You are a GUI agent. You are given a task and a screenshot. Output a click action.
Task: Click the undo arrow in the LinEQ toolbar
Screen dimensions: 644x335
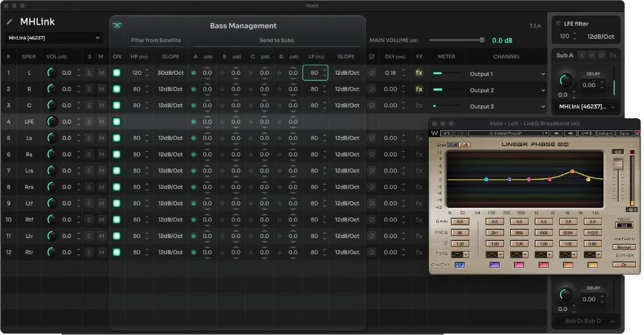[446, 133]
